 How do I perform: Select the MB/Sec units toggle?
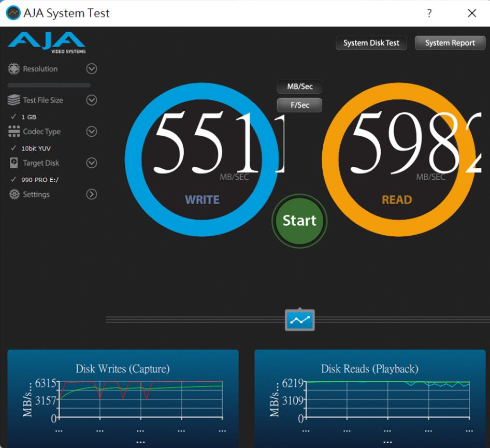[x=300, y=86]
